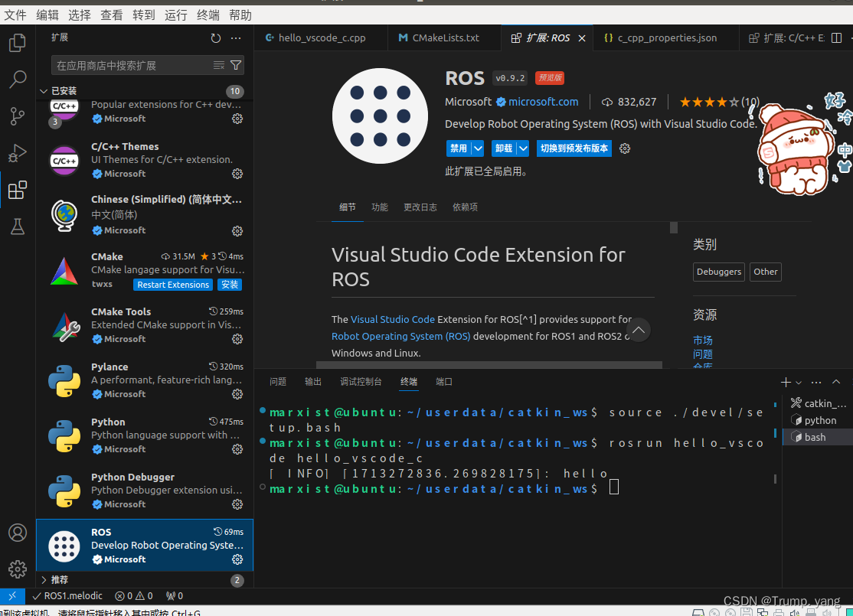This screenshot has width=853, height=616.
Task: Open the 终端 menu in menu bar
Action: point(208,15)
